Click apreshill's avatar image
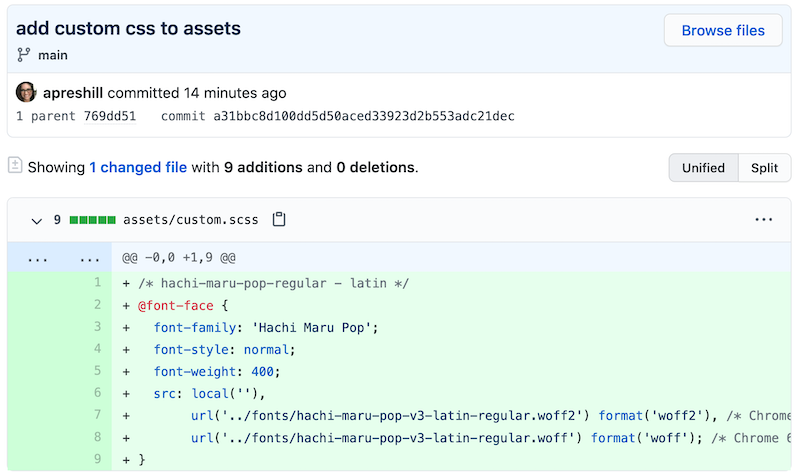Screen dimensions: 800x476 (26, 93)
